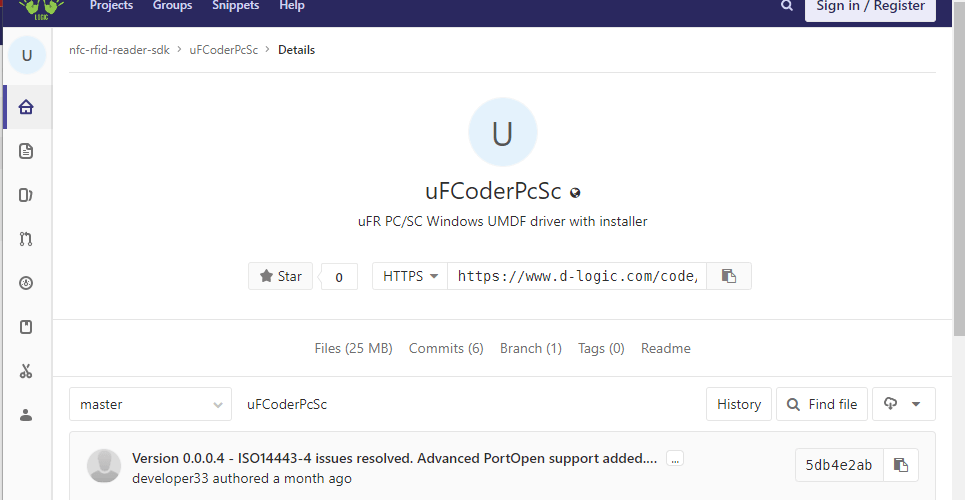The width and height of the screenshot is (965, 500).
Task: Open the Groups menu in top bar
Action: (172, 6)
